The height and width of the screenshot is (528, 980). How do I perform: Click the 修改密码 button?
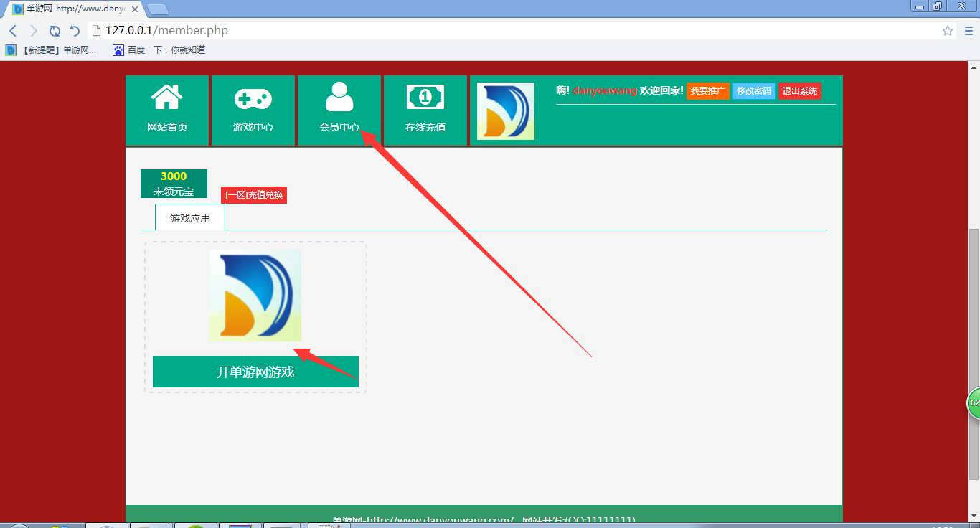pyautogui.click(x=753, y=91)
